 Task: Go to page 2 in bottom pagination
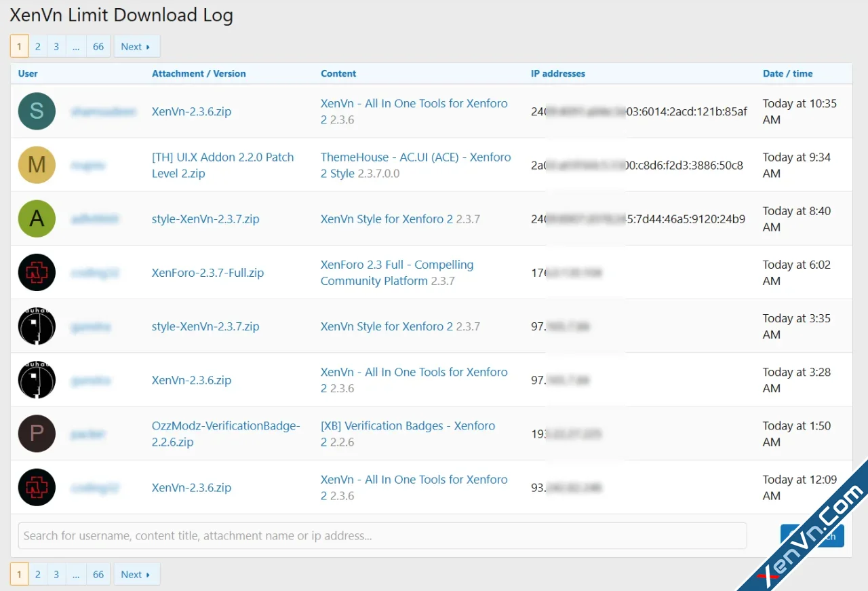click(38, 574)
